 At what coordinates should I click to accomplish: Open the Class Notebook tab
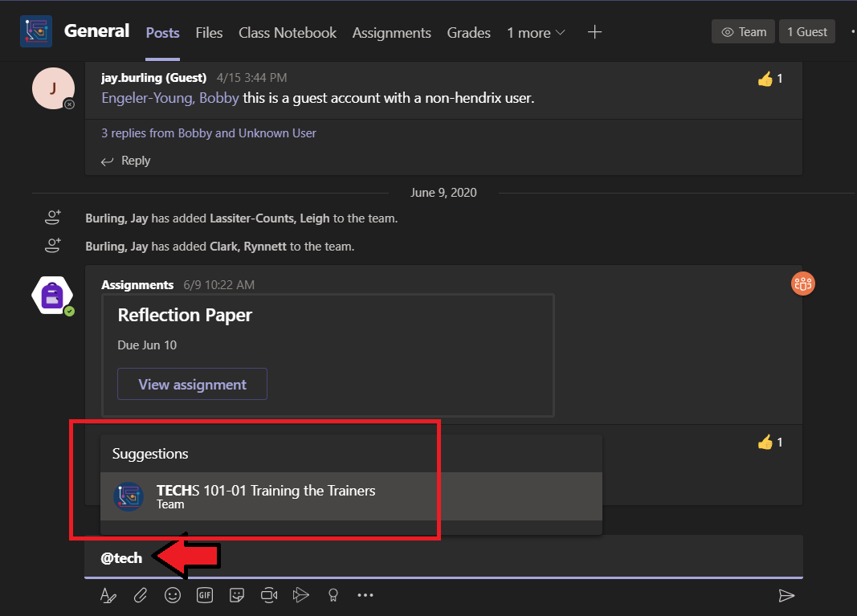click(x=288, y=33)
